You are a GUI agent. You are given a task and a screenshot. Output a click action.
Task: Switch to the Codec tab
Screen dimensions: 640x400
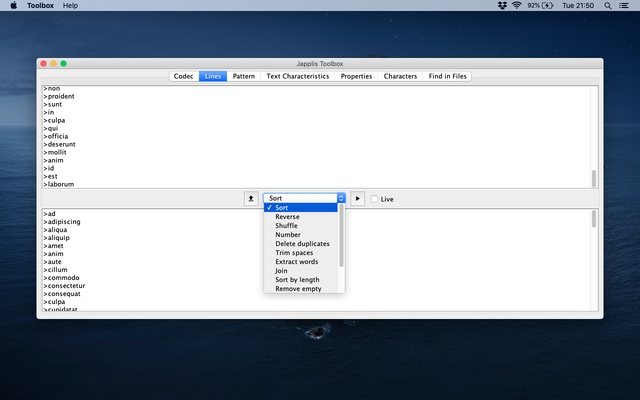click(x=184, y=76)
